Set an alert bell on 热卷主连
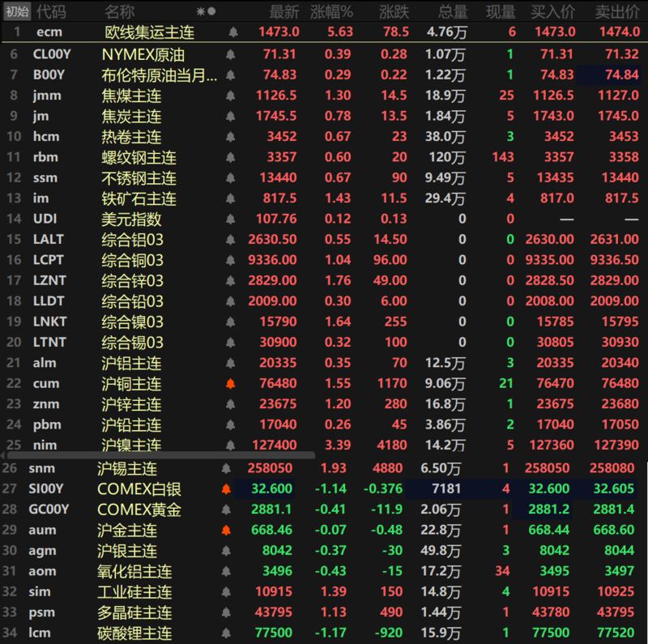The image size is (648, 644). 231,136
